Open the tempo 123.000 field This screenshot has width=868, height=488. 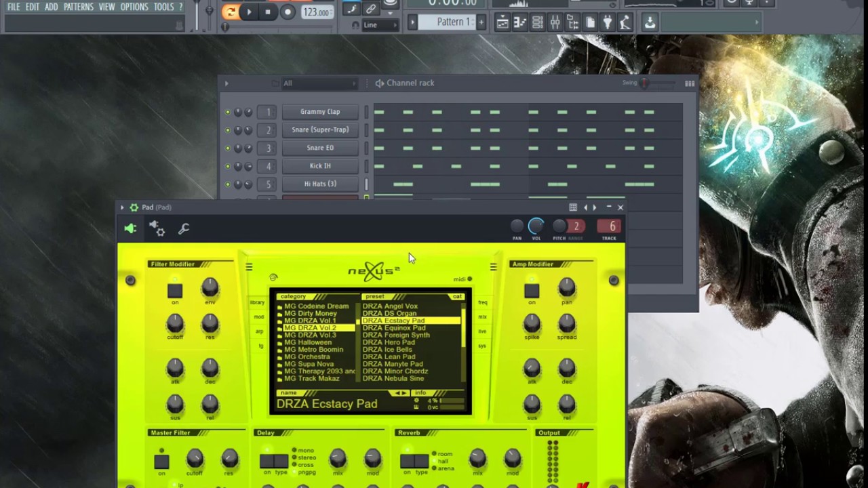pyautogui.click(x=316, y=12)
